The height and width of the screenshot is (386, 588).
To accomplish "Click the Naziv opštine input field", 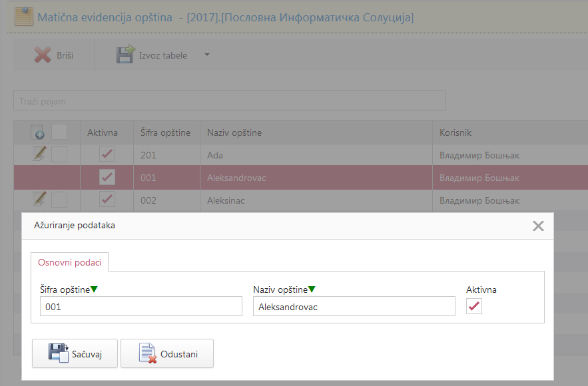I will [354, 306].
